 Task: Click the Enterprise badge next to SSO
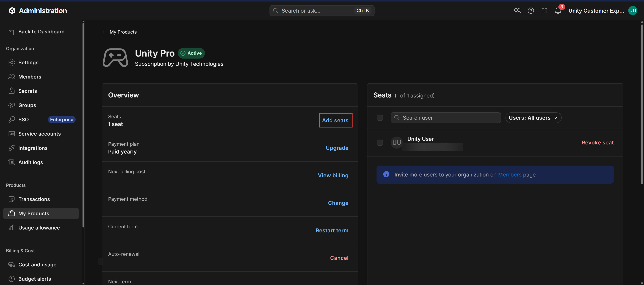pos(62,119)
